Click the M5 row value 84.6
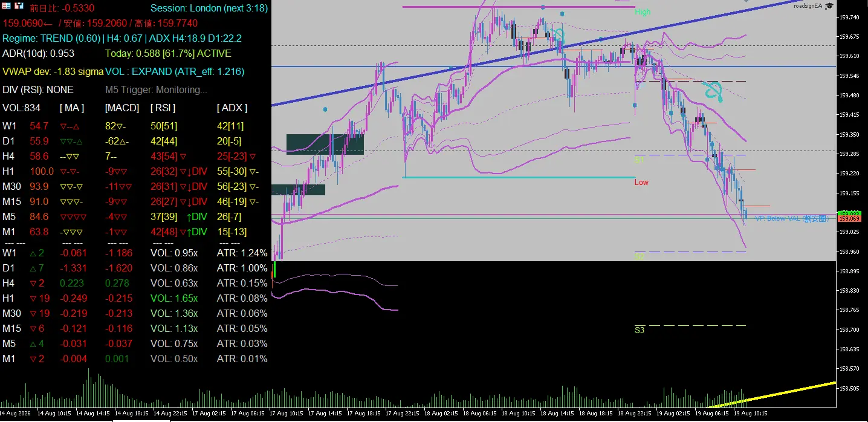Viewport: 868px width, 422px height. pyautogui.click(x=39, y=216)
